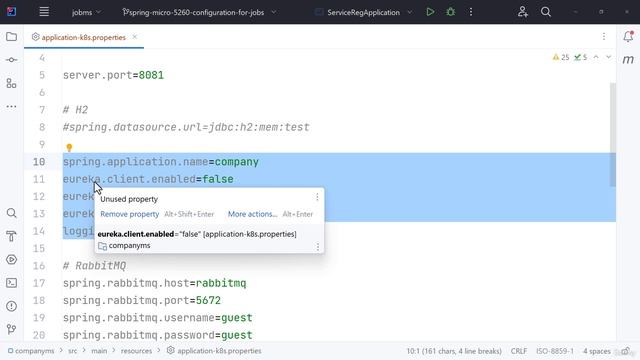
Task: Place cursor on server.port=8081 line
Action: pos(113,75)
